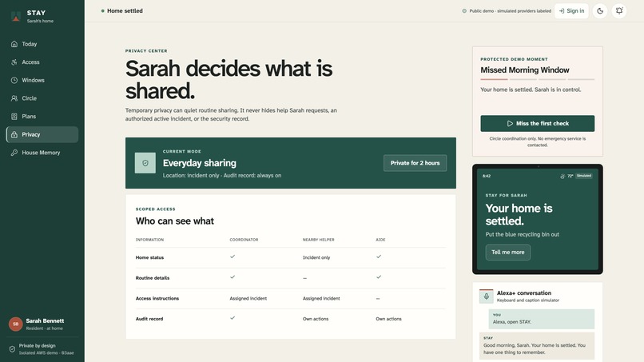Click the House Memory key icon
644x362 pixels.
pyautogui.click(x=14, y=153)
